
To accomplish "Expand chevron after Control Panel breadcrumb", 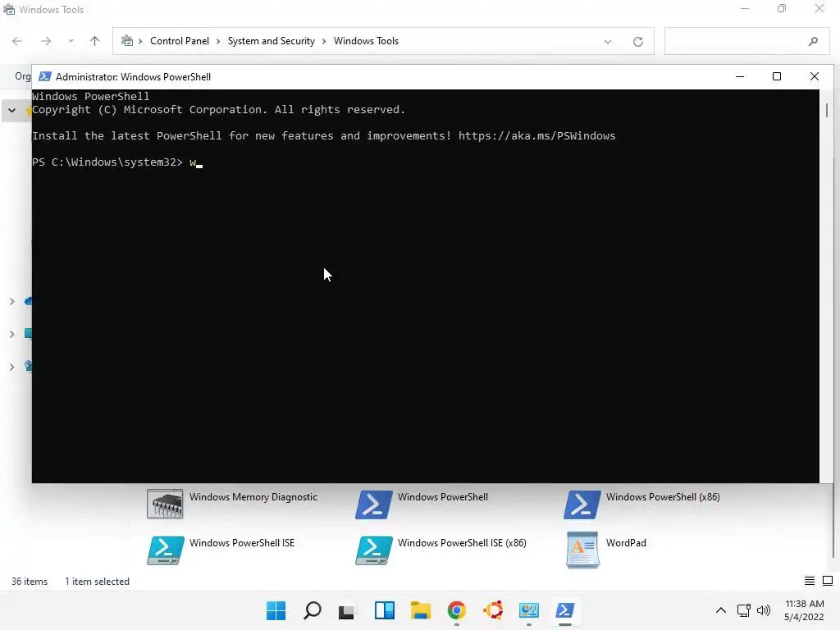I will click(x=218, y=41).
